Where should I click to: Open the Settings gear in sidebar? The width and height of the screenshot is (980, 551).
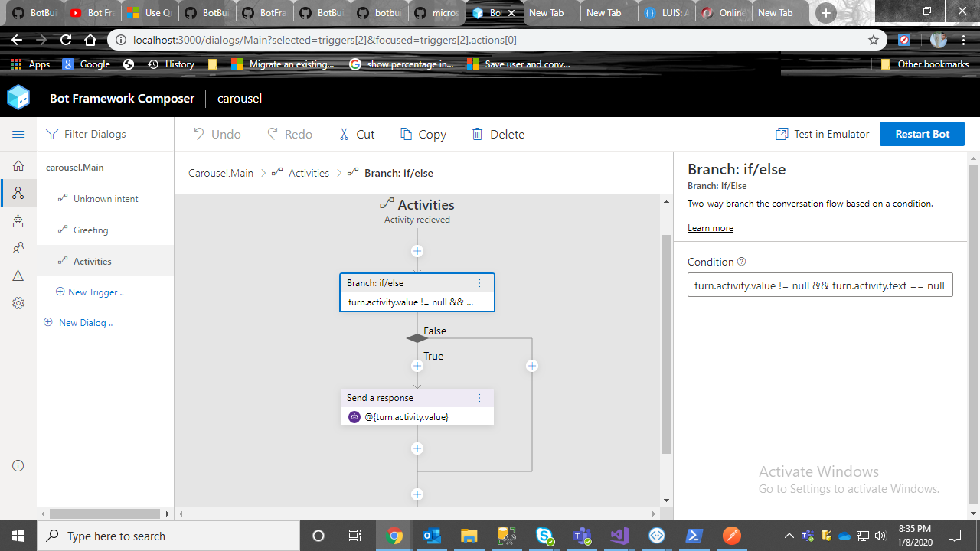[18, 303]
